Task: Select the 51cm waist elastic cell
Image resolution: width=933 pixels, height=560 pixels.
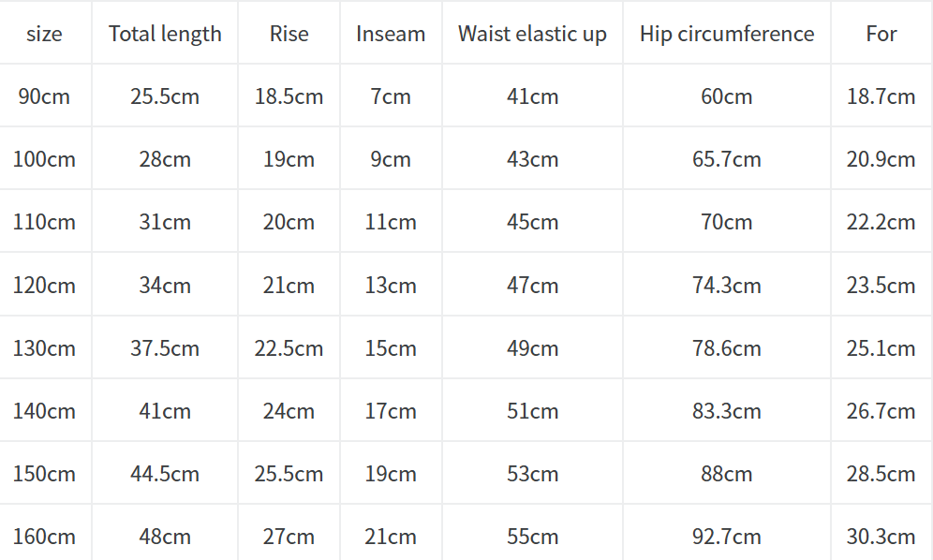Action: pos(532,411)
